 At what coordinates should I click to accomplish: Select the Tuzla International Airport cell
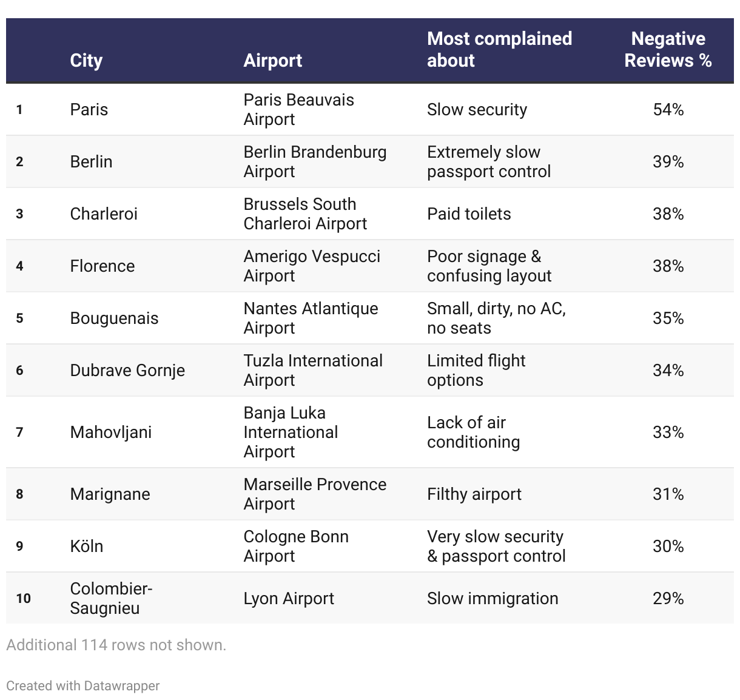tap(313, 370)
